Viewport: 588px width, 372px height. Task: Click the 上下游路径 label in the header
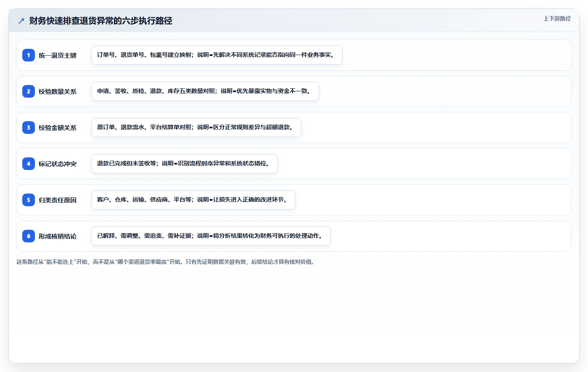tap(557, 19)
